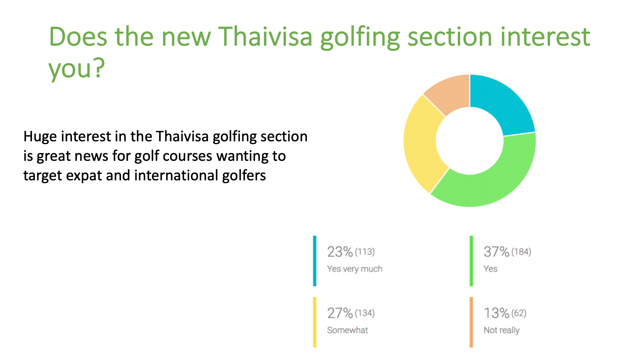
Task: Click the 27% (134) legend value
Action: [351, 313]
